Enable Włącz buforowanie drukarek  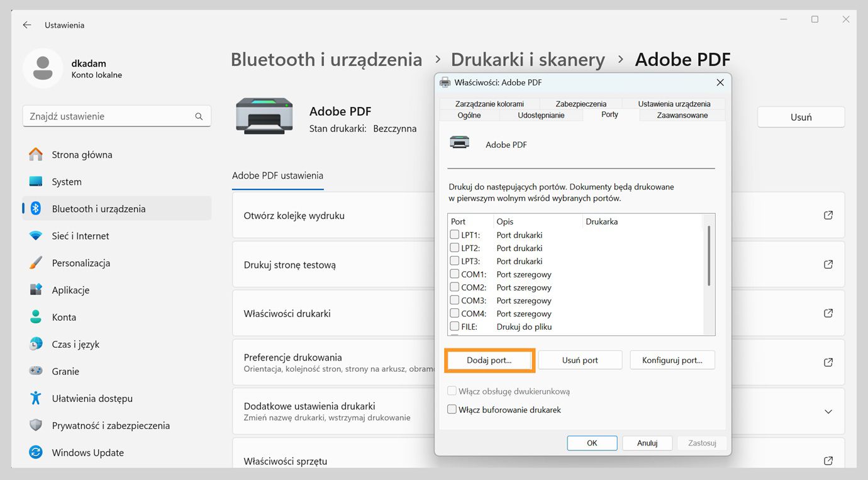click(x=452, y=410)
